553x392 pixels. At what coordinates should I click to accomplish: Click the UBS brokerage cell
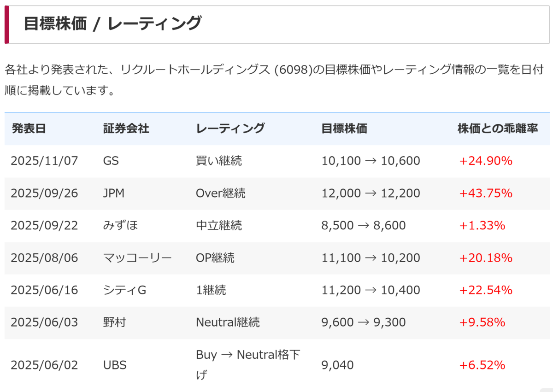tap(115, 365)
